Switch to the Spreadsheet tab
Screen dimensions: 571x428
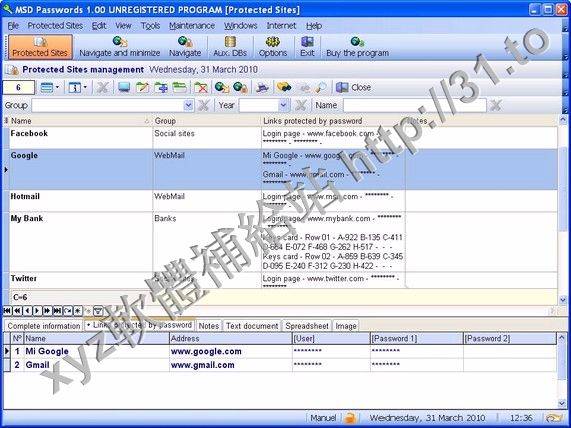pyautogui.click(x=307, y=326)
